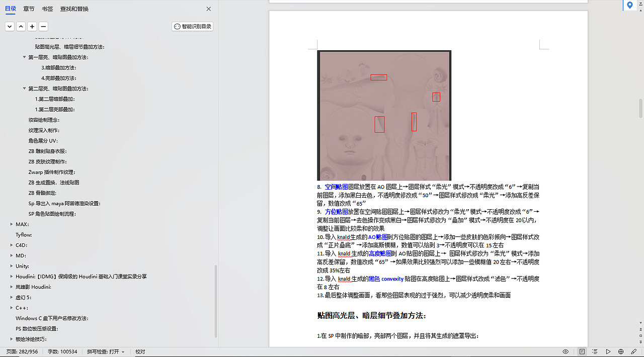Jump to 妆容绘制理念: outline entry
This screenshot has width=644, height=357.
coord(44,120)
